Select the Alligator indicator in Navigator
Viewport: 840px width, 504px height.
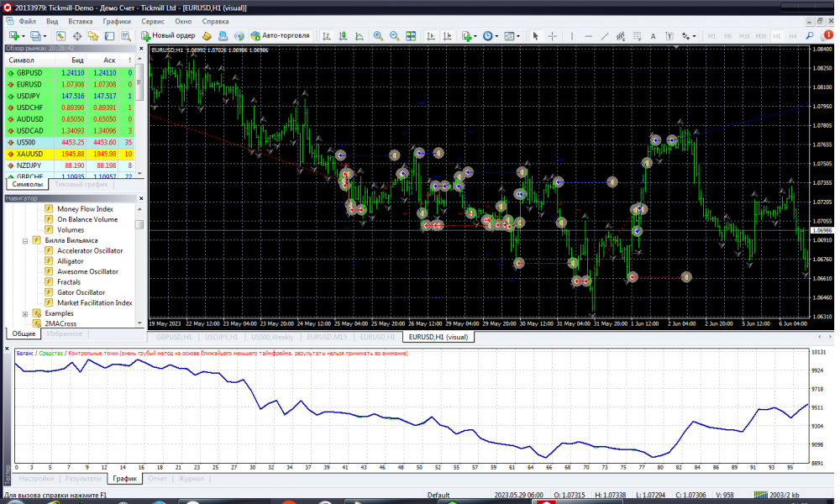71,261
